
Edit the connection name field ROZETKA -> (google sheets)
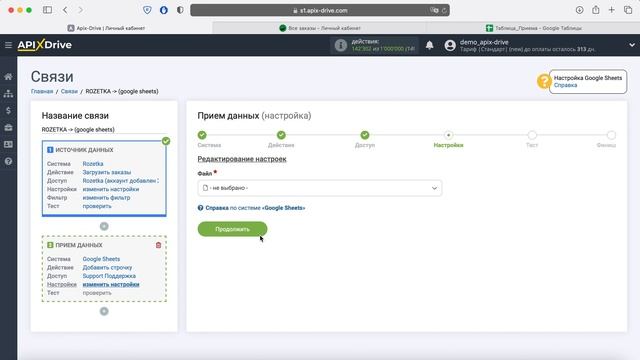pos(104,129)
